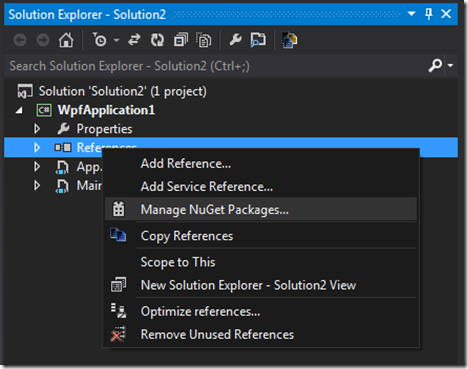Open the search options dropdown arrow
The image size is (468, 369).
[450, 66]
